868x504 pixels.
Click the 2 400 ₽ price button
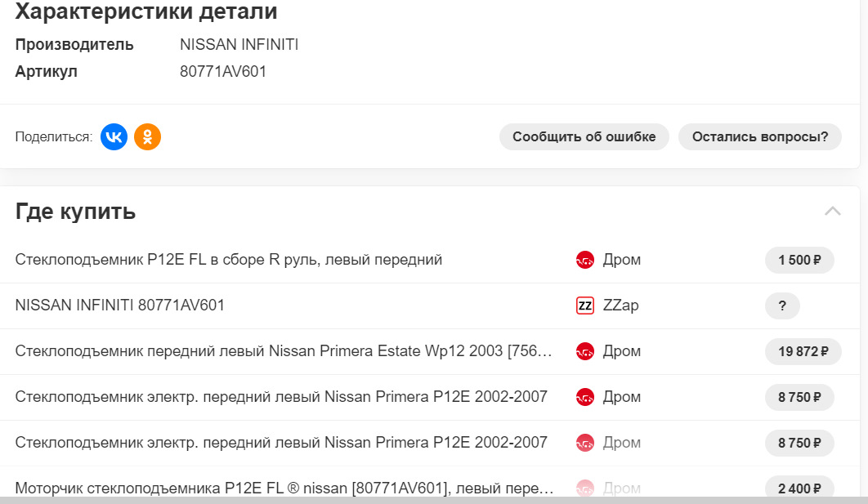[x=799, y=488]
